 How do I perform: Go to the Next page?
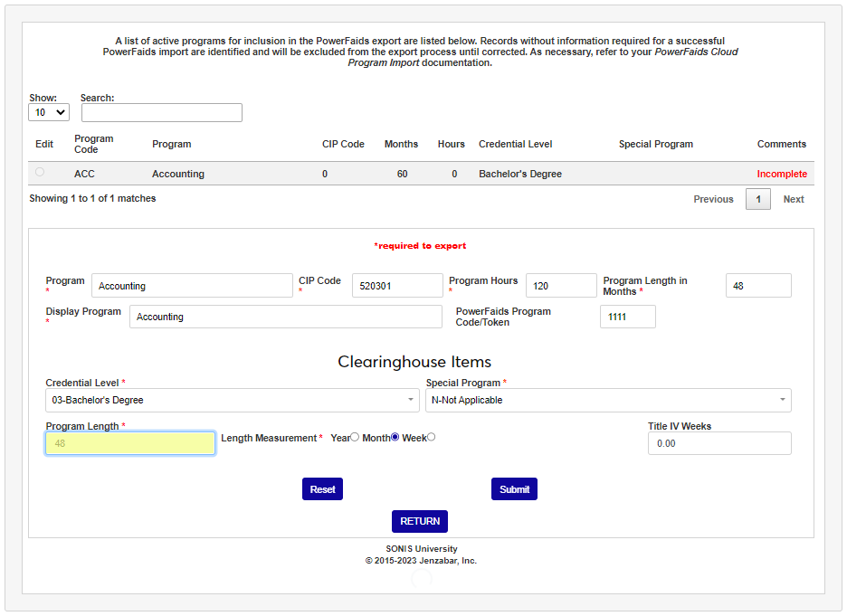794,199
